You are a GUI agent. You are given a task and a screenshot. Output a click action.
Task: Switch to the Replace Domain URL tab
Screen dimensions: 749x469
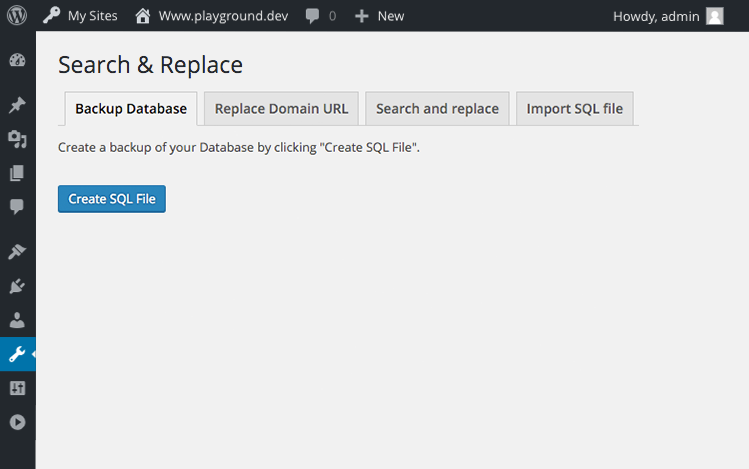[281, 109]
